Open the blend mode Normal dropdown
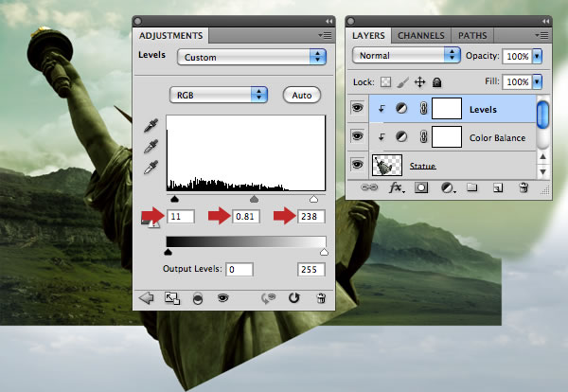568x392 pixels. [406, 56]
